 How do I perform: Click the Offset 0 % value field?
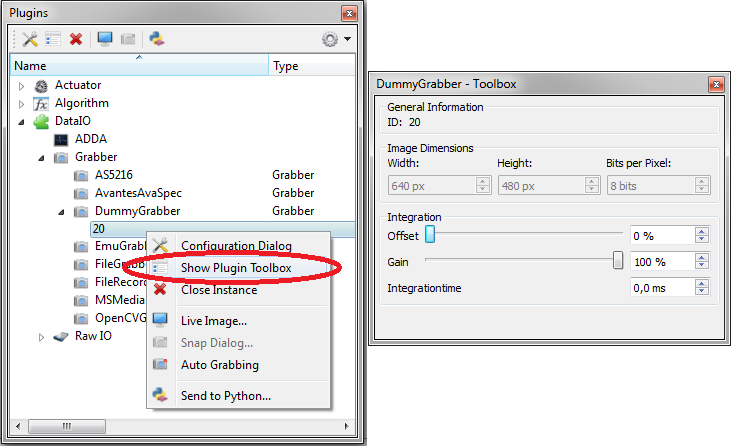point(662,236)
